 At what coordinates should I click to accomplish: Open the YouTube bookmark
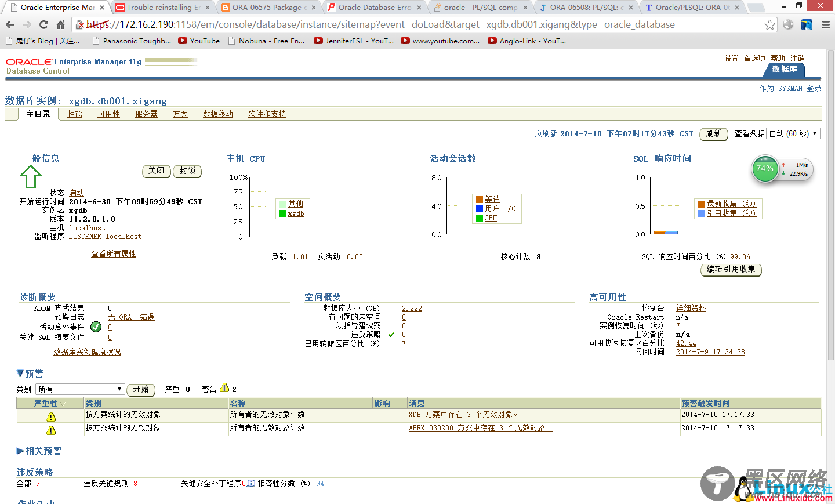coord(199,41)
